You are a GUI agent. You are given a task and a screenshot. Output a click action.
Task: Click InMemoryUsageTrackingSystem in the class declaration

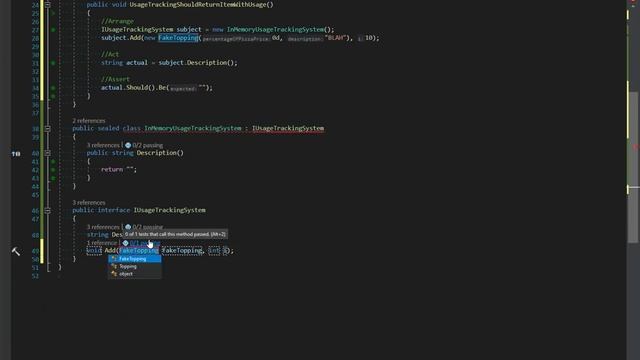point(193,129)
